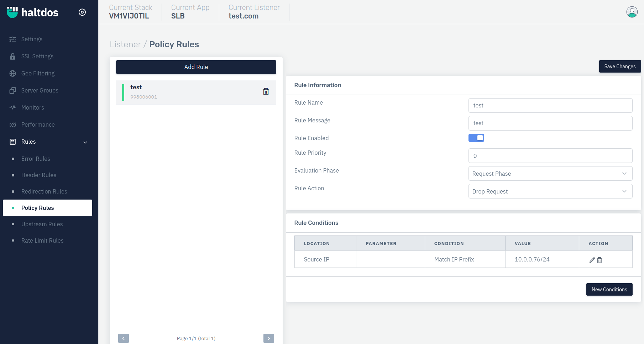Collapse the Rules menu chevron
The width and height of the screenshot is (644, 344).
tap(85, 142)
